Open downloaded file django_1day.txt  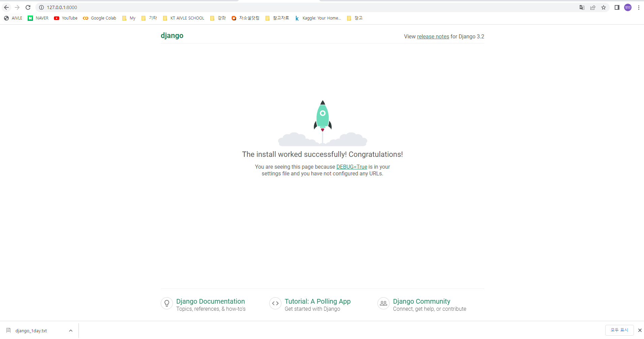click(31, 331)
